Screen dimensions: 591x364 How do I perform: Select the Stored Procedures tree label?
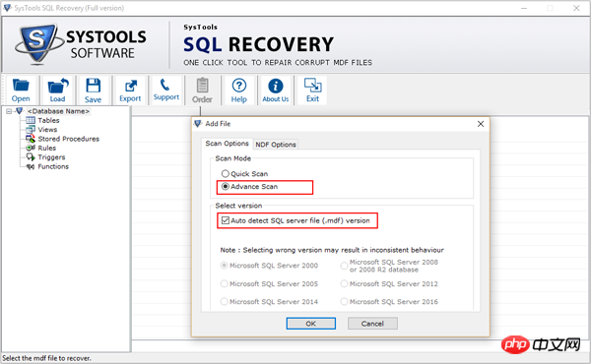(69, 139)
